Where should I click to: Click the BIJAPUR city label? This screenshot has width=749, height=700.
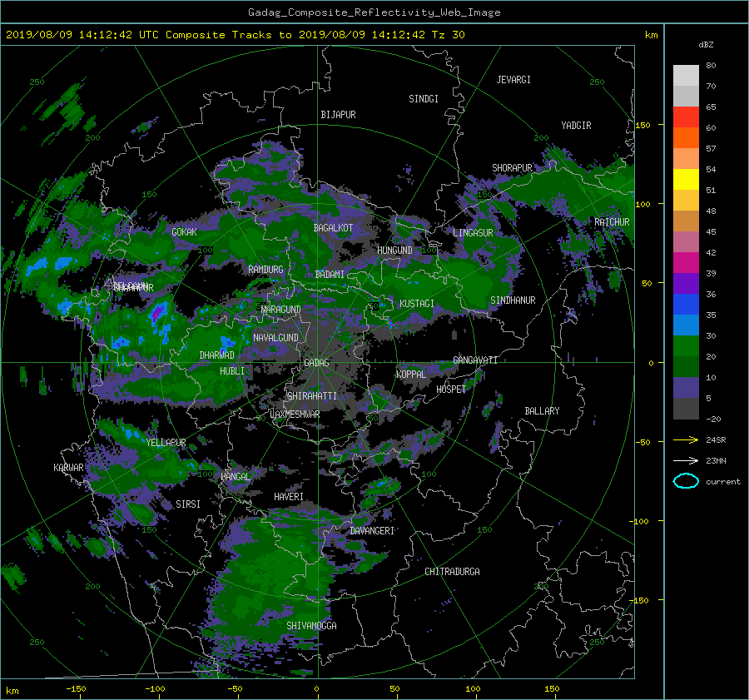(338, 115)
